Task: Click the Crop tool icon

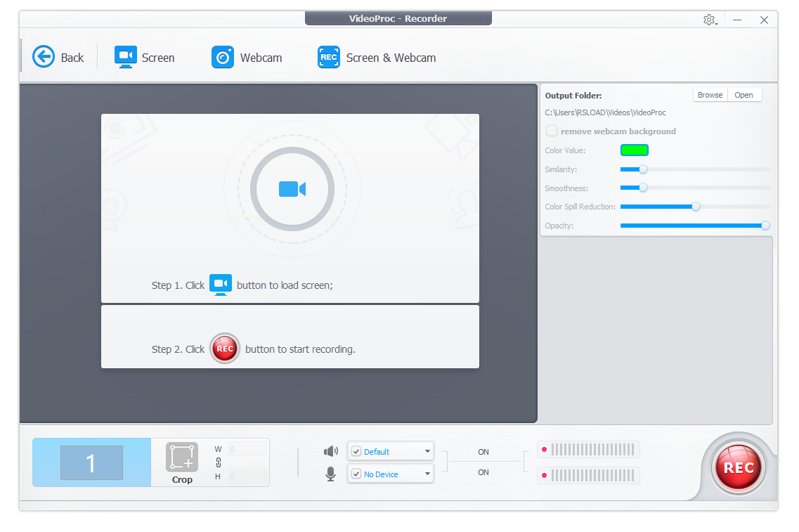Action: [x=182, y=457]
